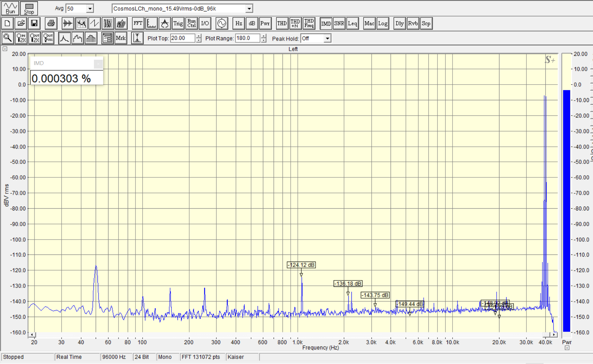Open the CosmosLCh configuration dropdown
The image size is (593, 364).
coord(249,9)
